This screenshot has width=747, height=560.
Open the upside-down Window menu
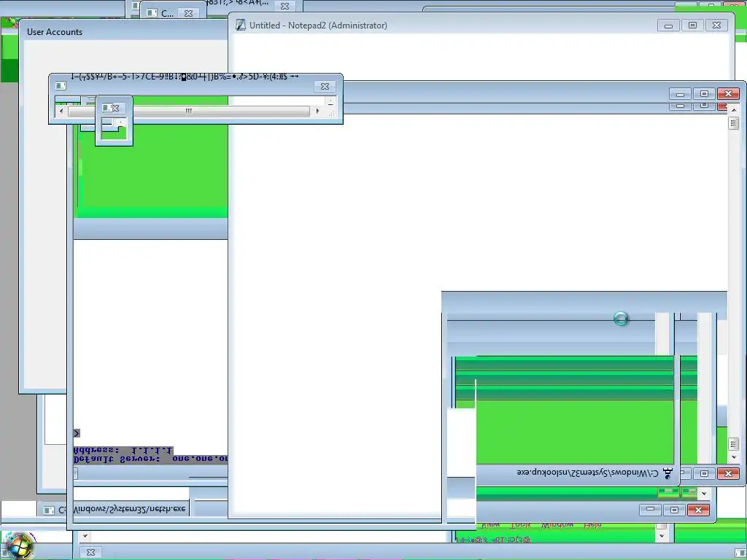[557, 525]
